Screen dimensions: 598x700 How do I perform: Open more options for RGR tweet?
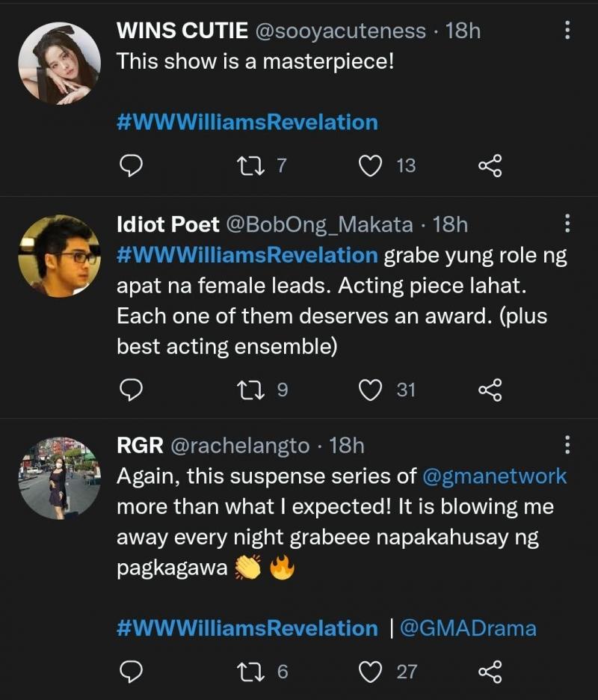pyautogui.click(x=567, y=446)
